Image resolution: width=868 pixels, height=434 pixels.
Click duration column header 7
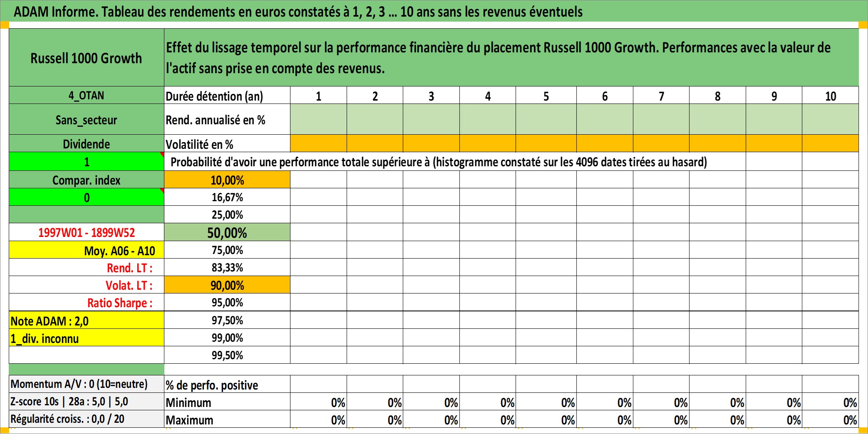coord(661,96)
